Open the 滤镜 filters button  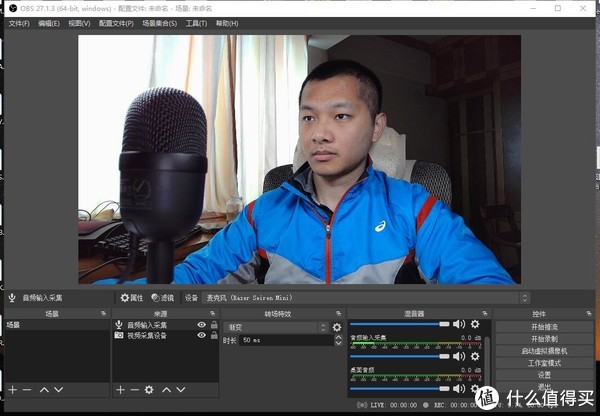pyautogui.click(x=163, y=298)
